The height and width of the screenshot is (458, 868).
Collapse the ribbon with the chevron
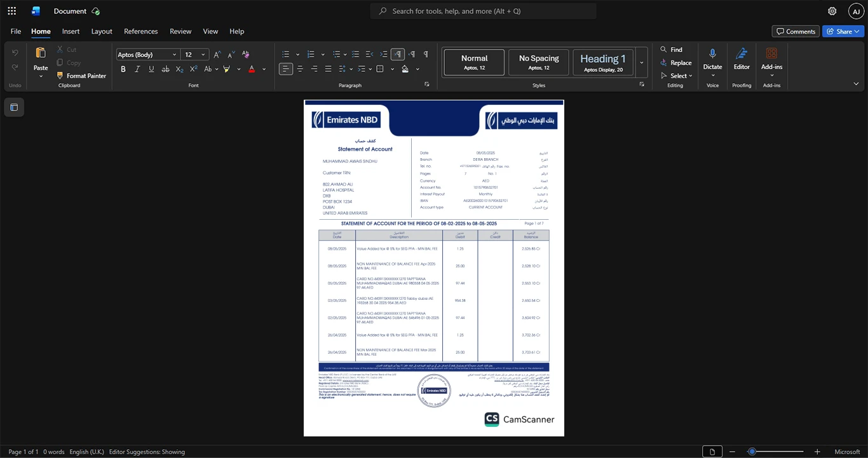856,84
